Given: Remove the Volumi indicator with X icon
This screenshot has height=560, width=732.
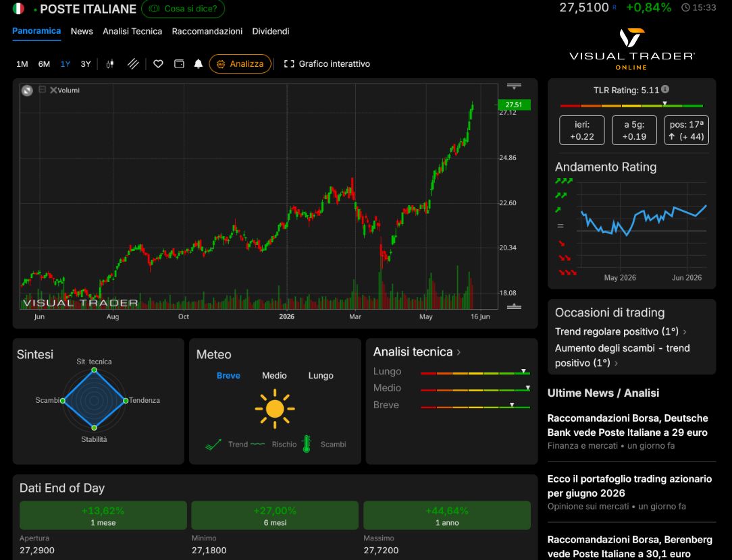Looking at the screenshot, I should (53, 90).
